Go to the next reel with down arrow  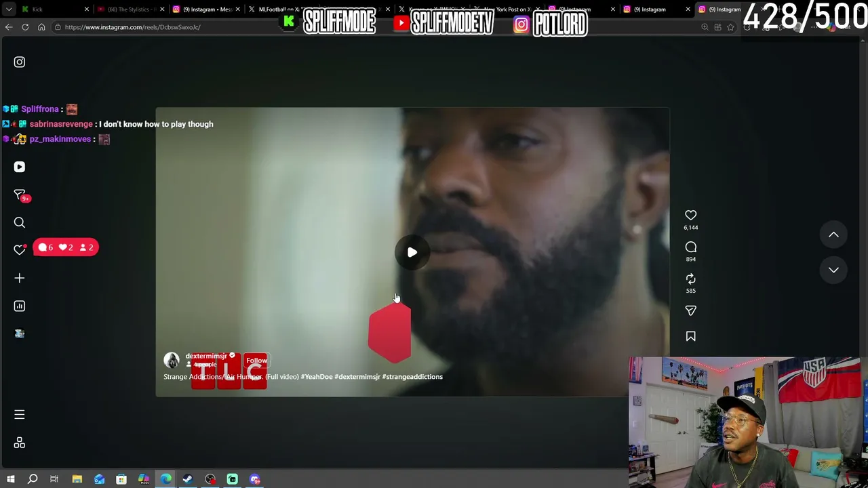tap(833, 270)
